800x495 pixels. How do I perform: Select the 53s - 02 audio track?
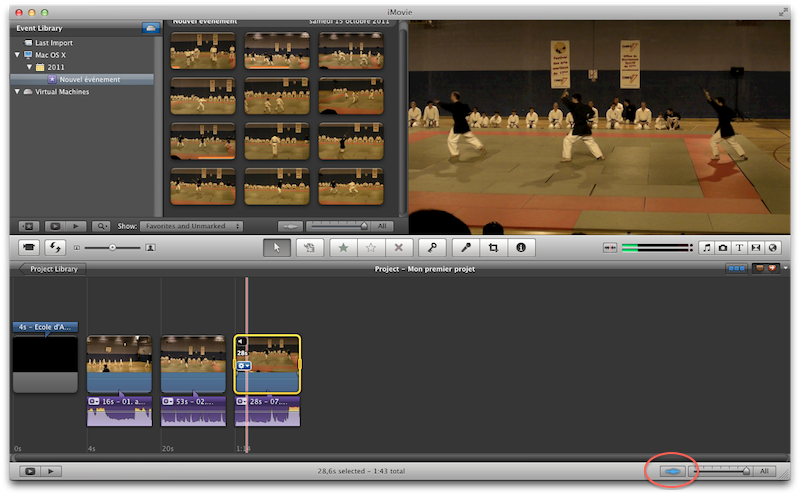click(x=193, y=411)
